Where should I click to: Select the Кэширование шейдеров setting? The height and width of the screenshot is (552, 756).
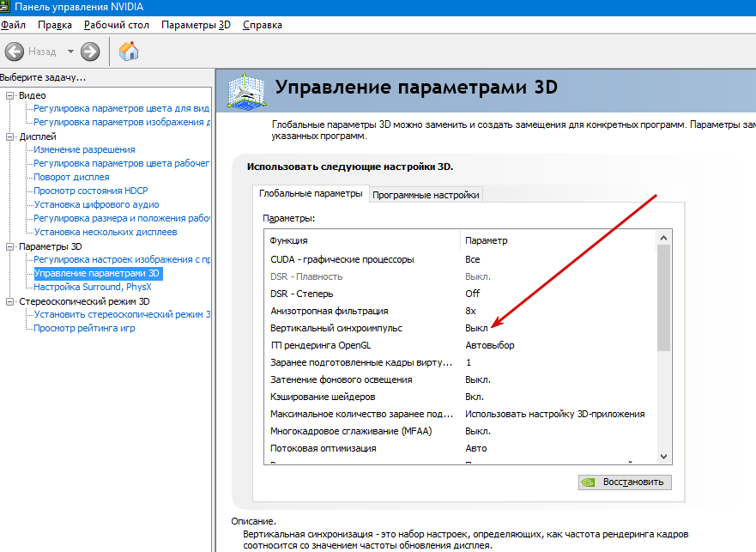point(460,397)
